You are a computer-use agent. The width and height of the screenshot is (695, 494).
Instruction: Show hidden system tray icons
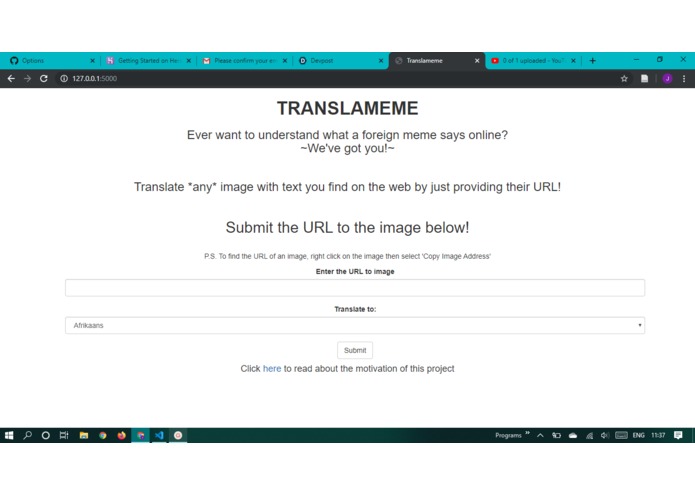(x=540, y=436)
